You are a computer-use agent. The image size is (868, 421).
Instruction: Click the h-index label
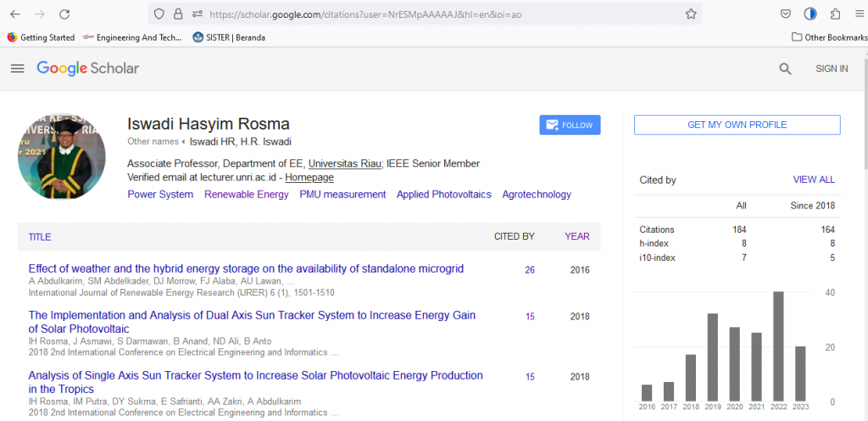(x=654, y=243)
